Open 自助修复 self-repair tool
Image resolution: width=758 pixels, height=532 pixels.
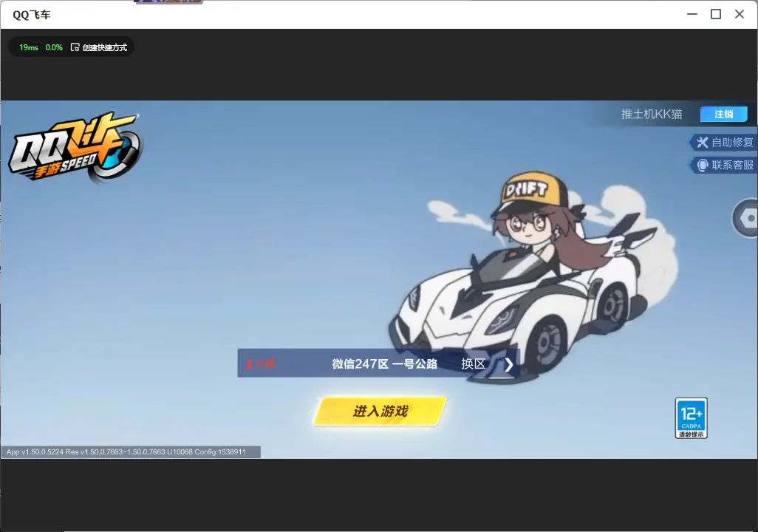pos(724,142)
